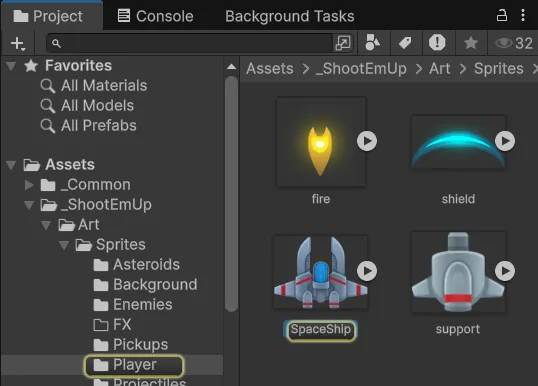
Task: Collapse the Sprites folder arrow
Action: point(64,245)
